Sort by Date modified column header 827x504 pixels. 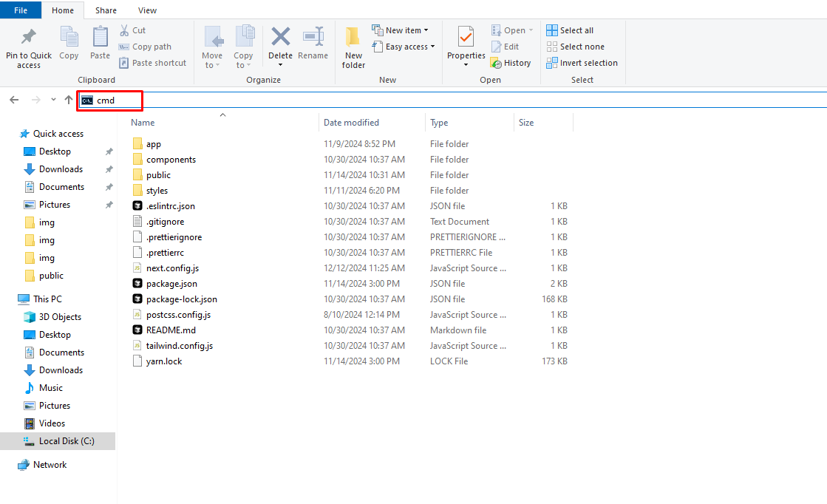[x=351, y=123]
